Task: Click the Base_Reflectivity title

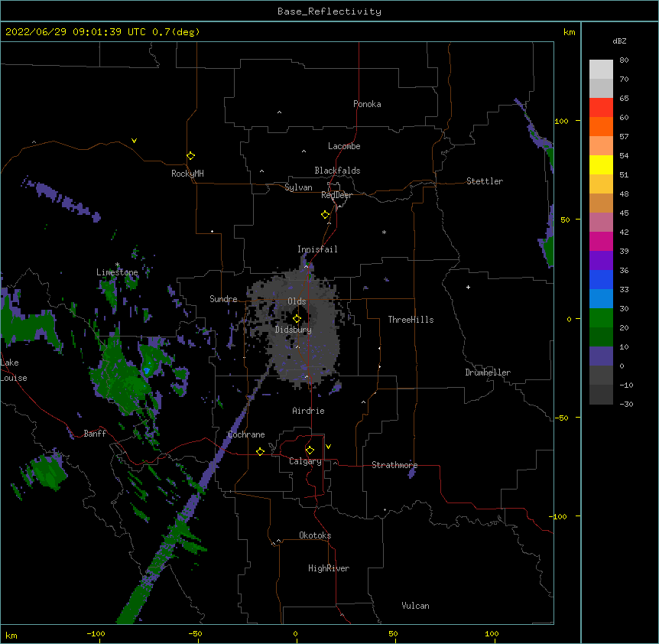Action: 329,11
